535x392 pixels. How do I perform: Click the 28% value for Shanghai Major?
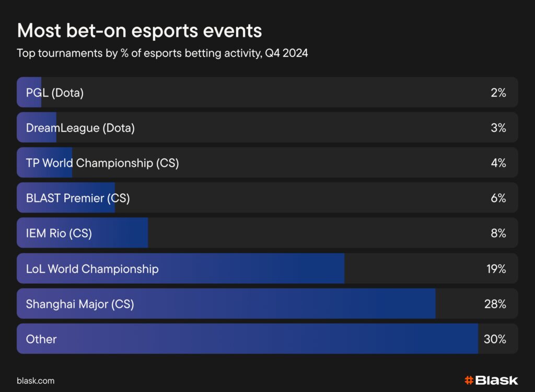coord(495,304)
